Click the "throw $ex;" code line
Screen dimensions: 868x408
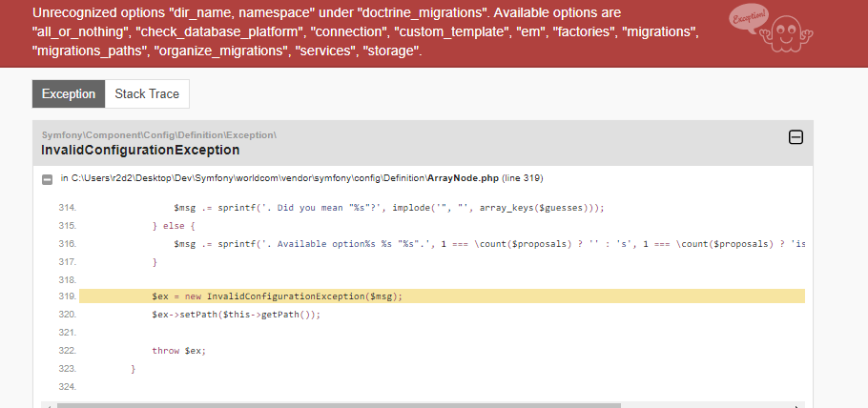(x=178, y=351)
